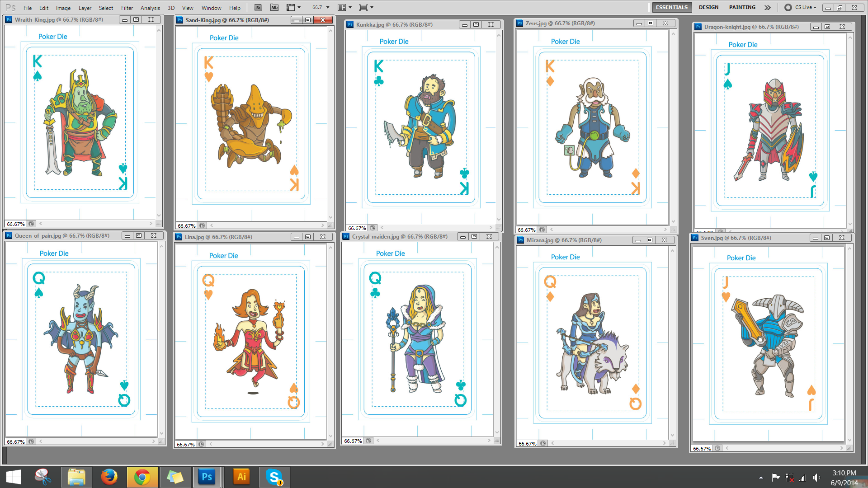The width and height of the screenshot is (868, 488).
Task: Open Mini Bridge with the Mb icon
Action: click(x=274, y=7)
